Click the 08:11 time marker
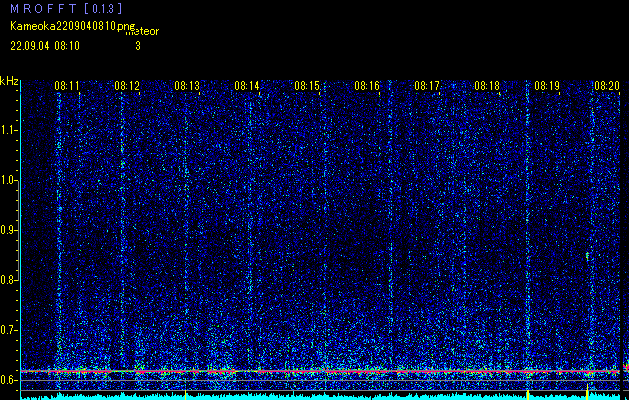This screenshot has width=629, height=400. [67, 85]
